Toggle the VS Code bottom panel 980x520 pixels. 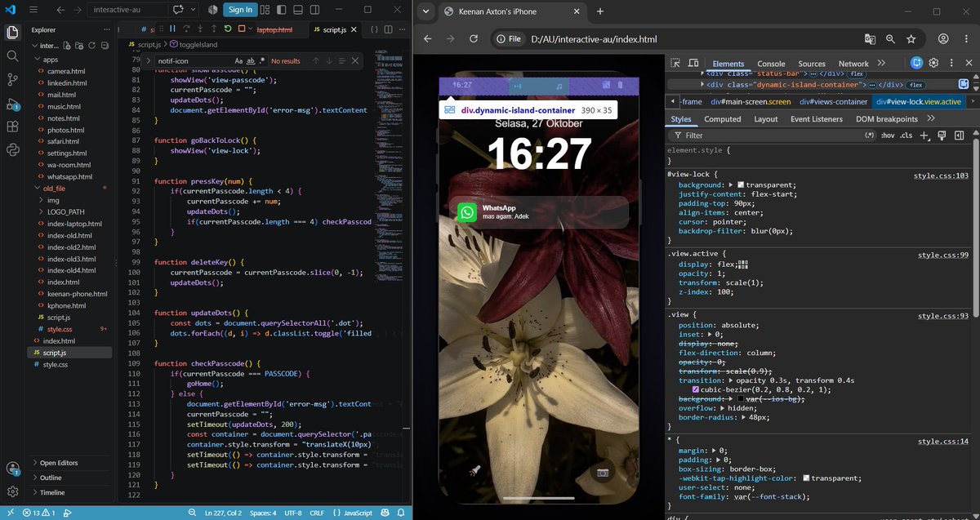[300, 9]
